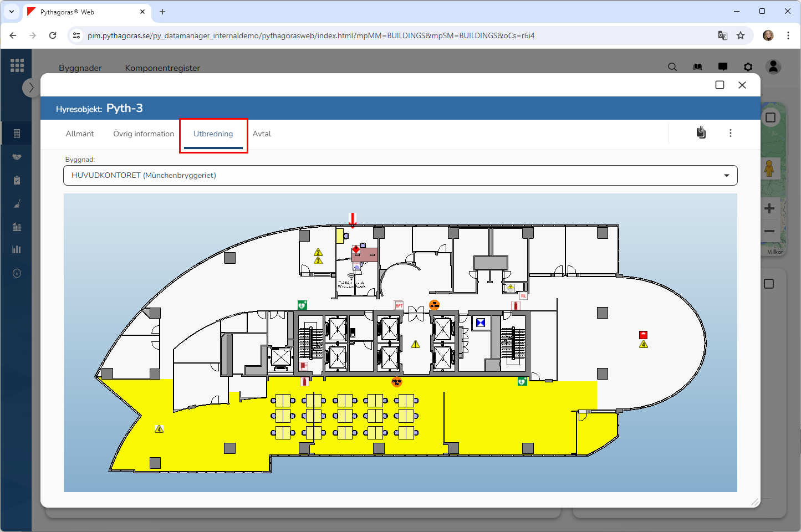Open the Övrig information tab
The image size is (801, 532).
coord(144,134)
